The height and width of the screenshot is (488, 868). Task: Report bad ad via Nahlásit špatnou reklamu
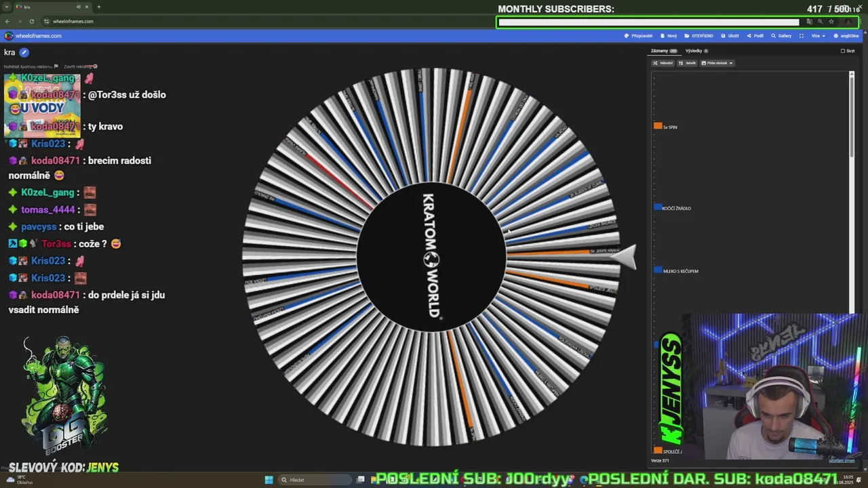tap(31, 66)
